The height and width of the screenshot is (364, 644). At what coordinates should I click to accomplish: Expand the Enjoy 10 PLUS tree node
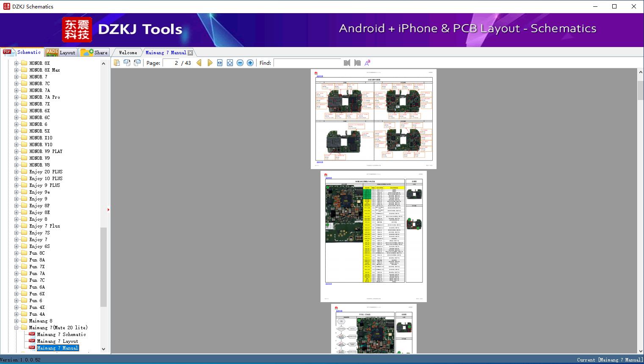coord(17,178)
